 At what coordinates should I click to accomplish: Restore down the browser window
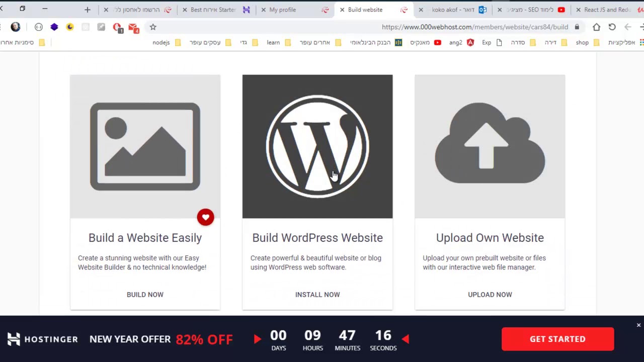tap(22, 9)
